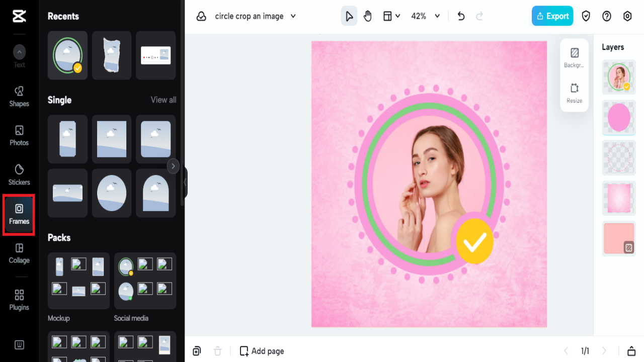The image size is (644, 362).
Task: Pick the arch-shaped single frame
Action: point(156,193)
